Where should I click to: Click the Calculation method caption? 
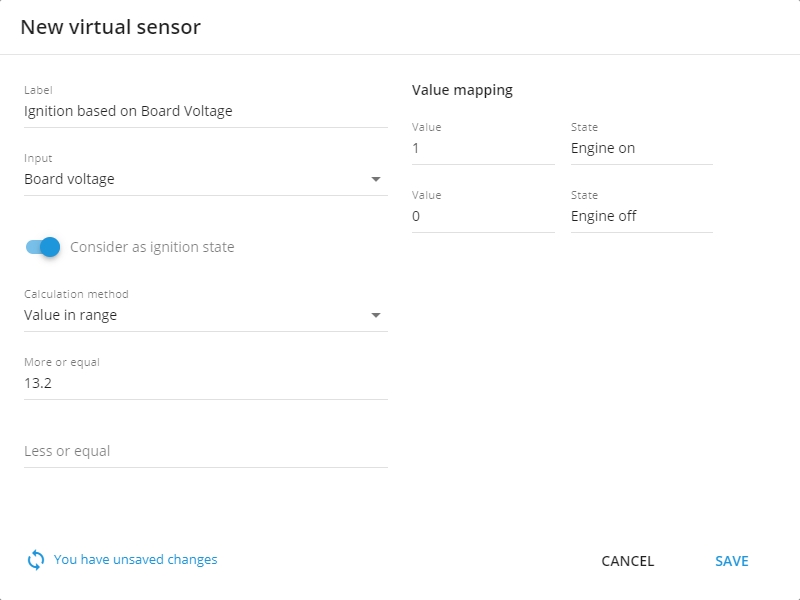[x=76, y=295]
